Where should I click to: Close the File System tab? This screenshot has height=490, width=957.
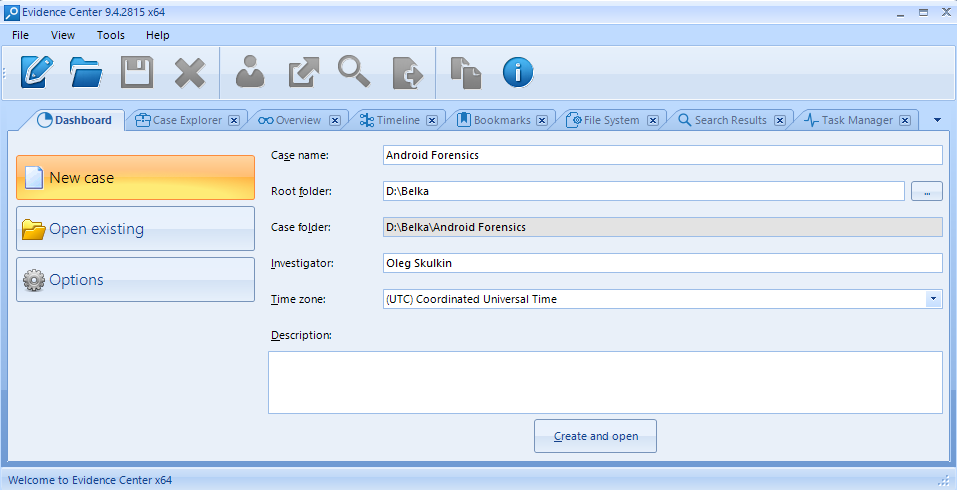pyautogui.click(x=652, y=120)
